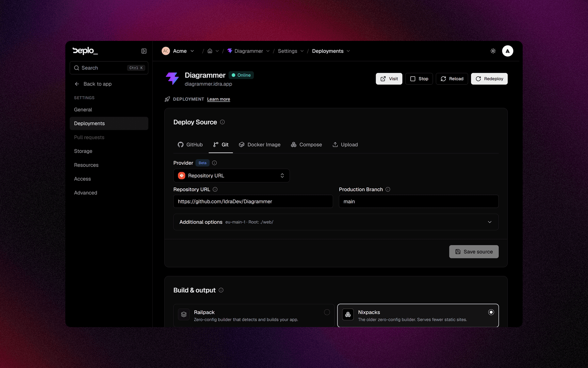Click Save source button
The height and width of the screenshot is (368, 588).
(474, 252)
